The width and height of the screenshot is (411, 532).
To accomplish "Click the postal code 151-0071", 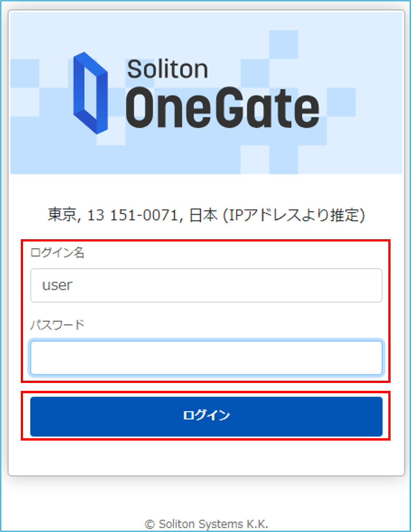I will click(x=144, y=215).
